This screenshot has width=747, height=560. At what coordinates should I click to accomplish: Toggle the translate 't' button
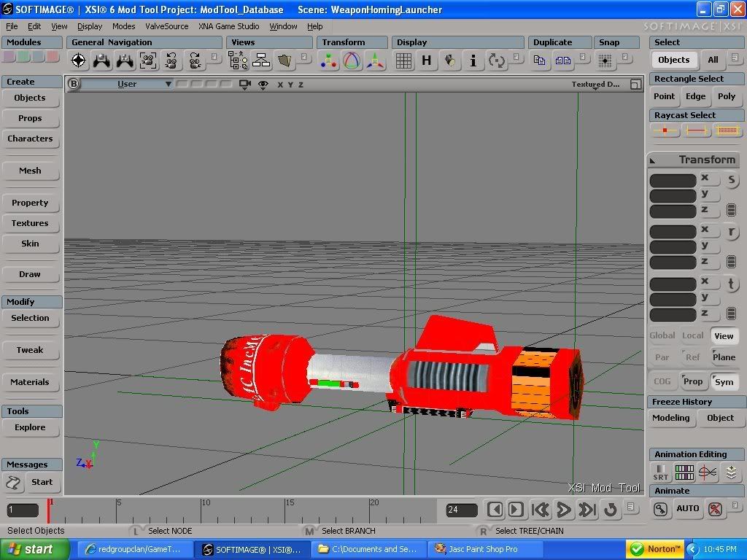click(x=731, y=284)
